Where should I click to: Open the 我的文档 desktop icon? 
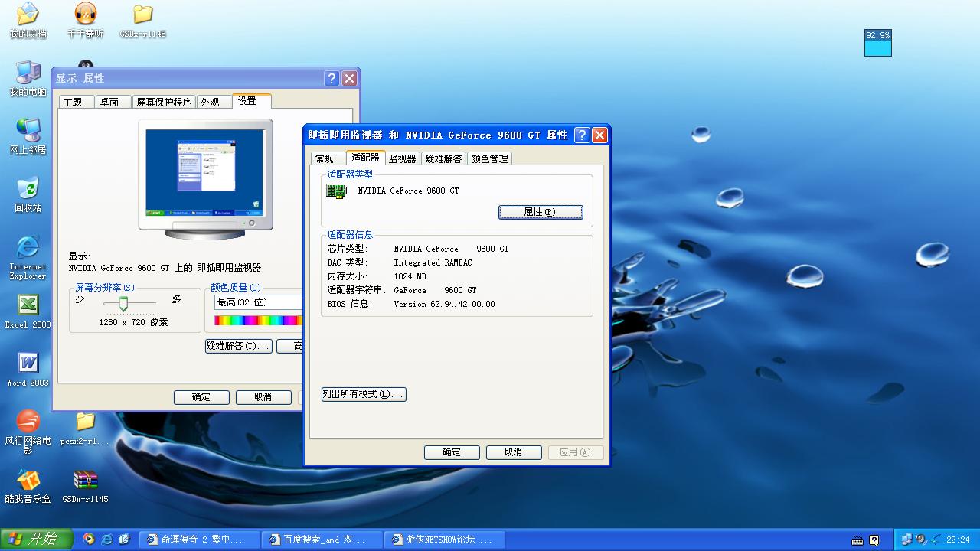coord(28,21)
